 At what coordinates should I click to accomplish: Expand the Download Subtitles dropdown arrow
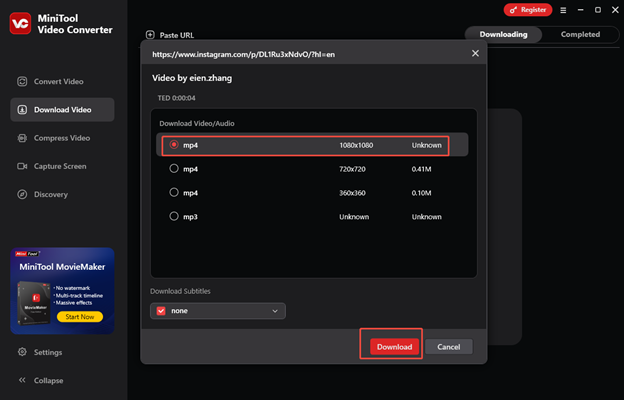pyautogui.click(x=275, y=311)
